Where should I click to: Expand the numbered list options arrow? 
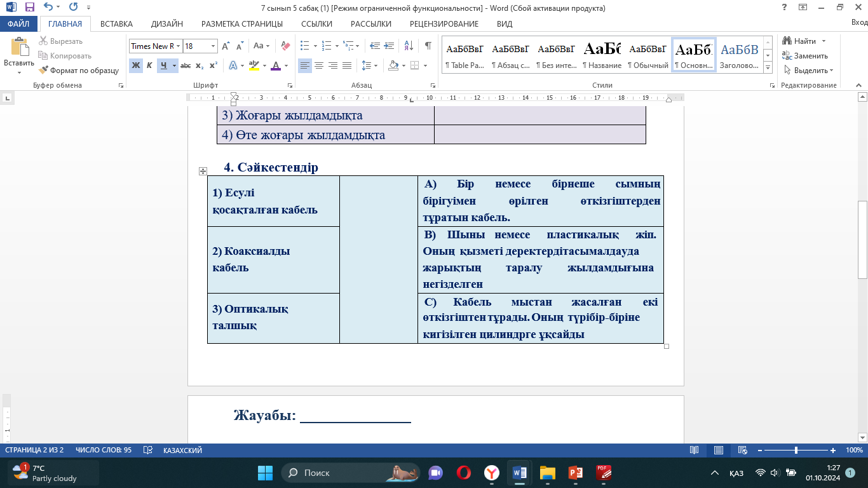(x=337, y=46)
